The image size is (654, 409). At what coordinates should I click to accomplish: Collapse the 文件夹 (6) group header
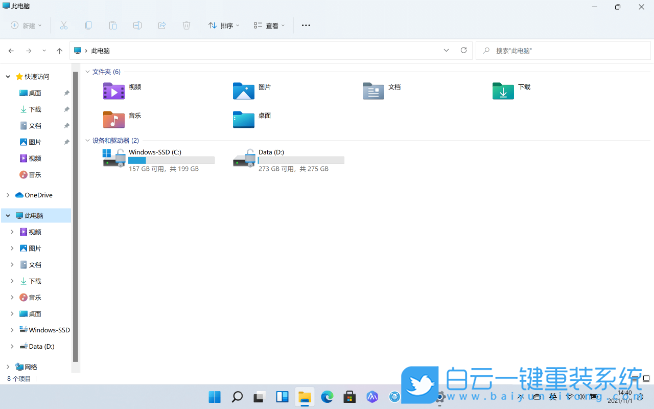[88, 72]
